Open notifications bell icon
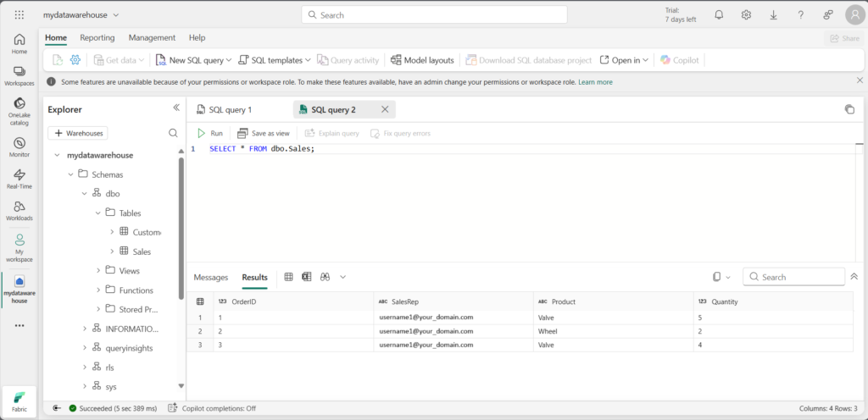Screen dimensions: 868x420 tap(719, 15)
